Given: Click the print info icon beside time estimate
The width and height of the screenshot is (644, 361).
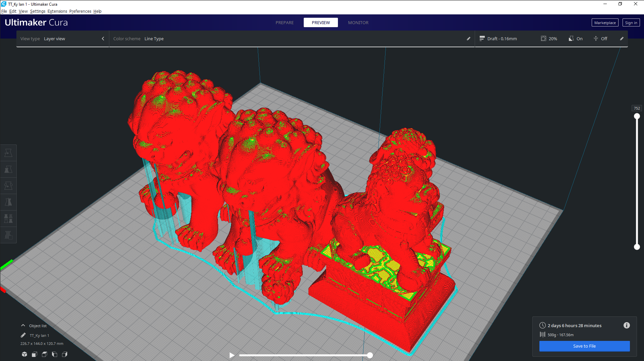Looking at the screenshot, I should [627, 325].
